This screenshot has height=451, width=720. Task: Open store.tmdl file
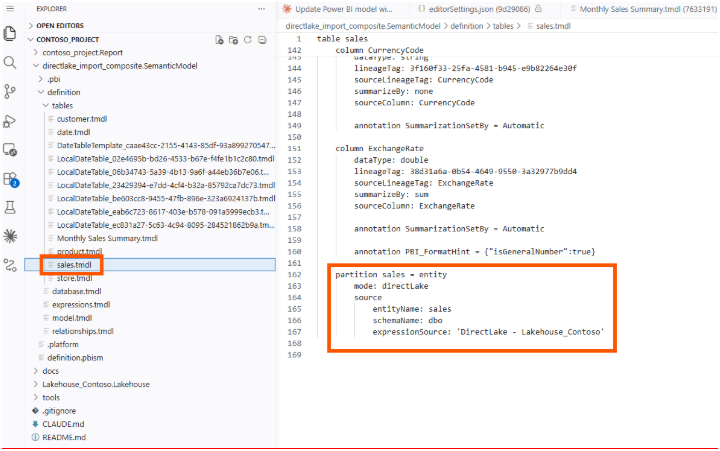click(x=74, y=278)
